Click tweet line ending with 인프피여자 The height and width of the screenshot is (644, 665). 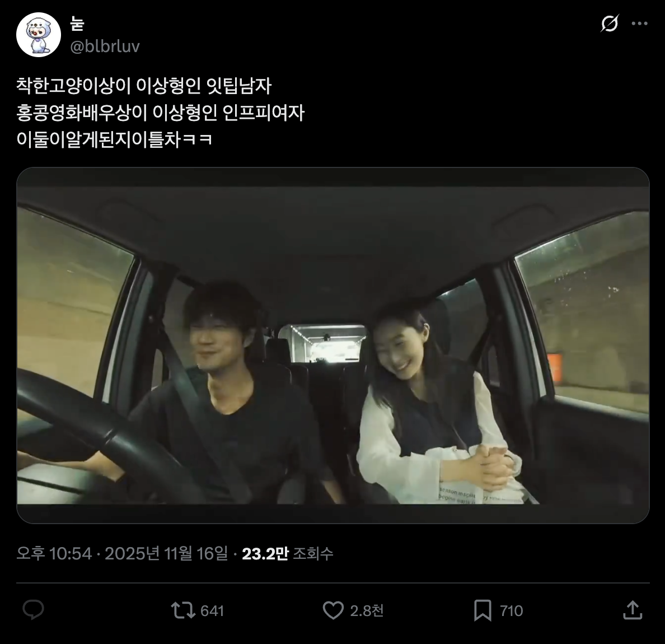(x=160, y=113)
